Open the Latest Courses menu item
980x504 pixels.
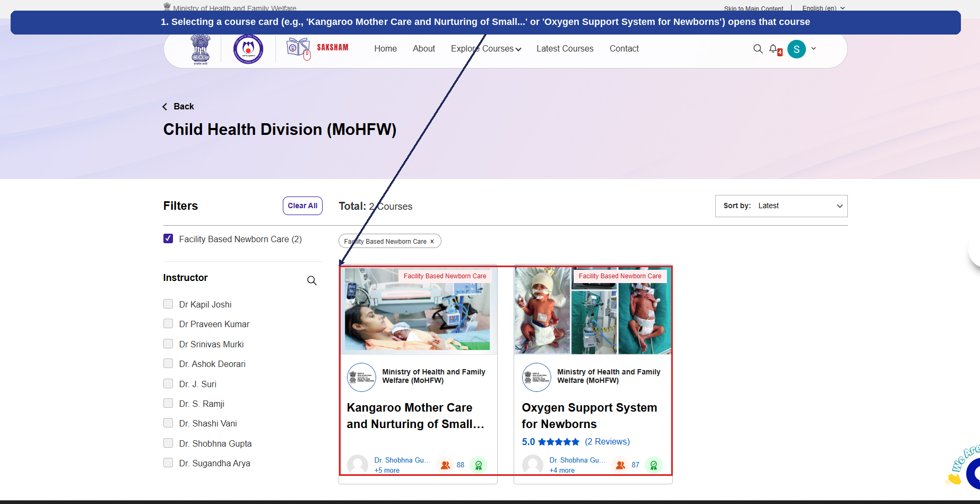565,49
